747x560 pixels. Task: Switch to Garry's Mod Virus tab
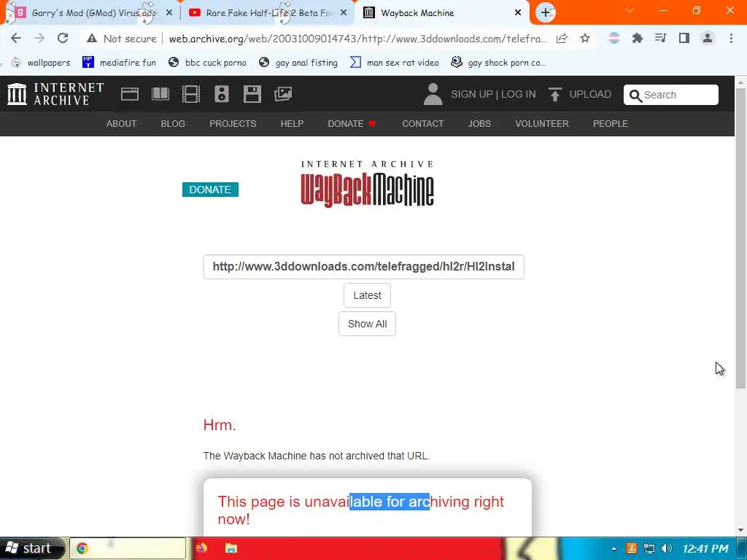[90, 13]
